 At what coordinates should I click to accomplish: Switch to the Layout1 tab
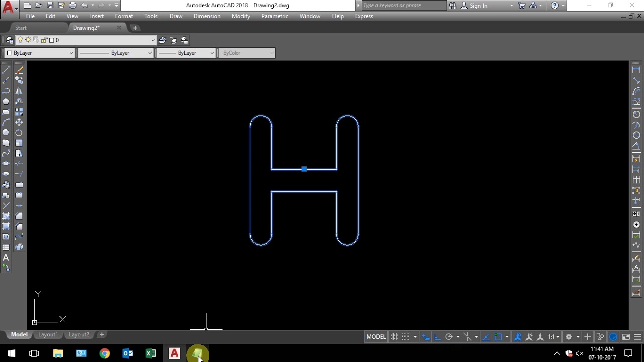tap(48, 335)
